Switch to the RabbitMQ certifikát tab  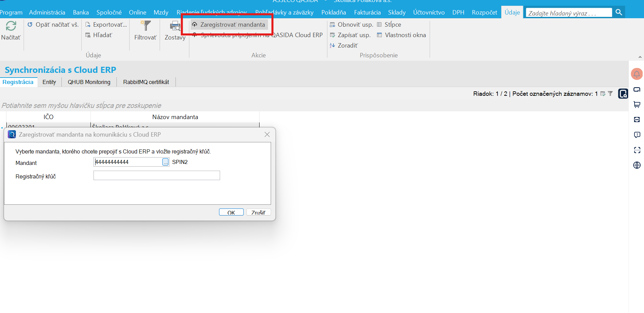tap(146, 82)
